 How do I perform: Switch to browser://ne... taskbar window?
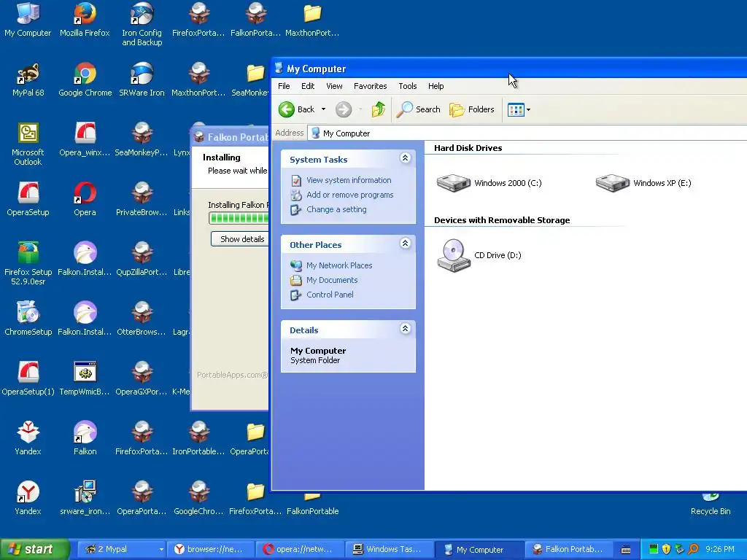point(210,550)
